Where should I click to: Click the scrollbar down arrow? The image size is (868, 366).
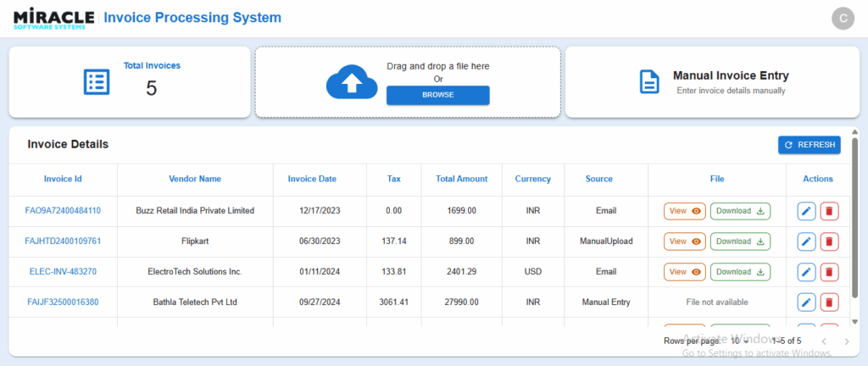854,321
